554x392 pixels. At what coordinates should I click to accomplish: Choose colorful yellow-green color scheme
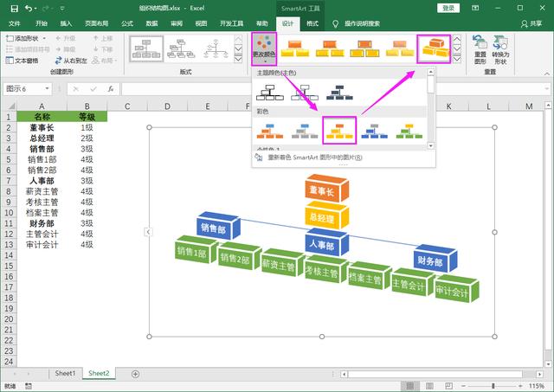(x=409, y=131)
